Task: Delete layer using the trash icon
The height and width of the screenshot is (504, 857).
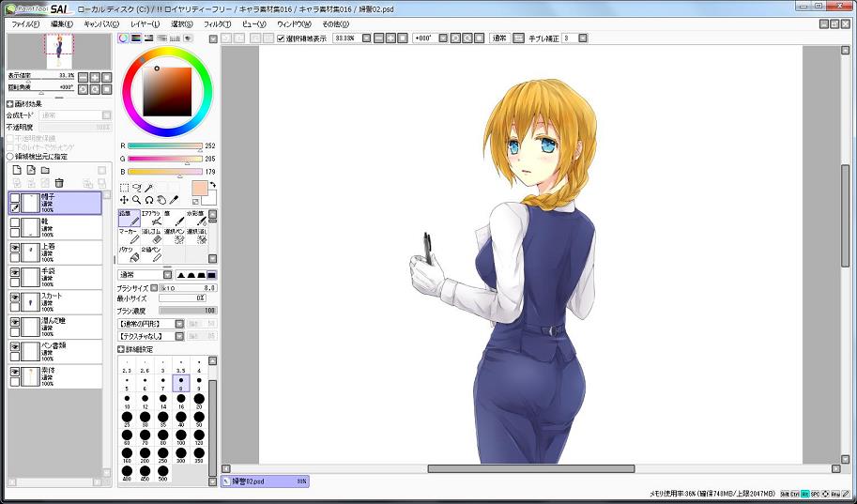Action: 58,183
